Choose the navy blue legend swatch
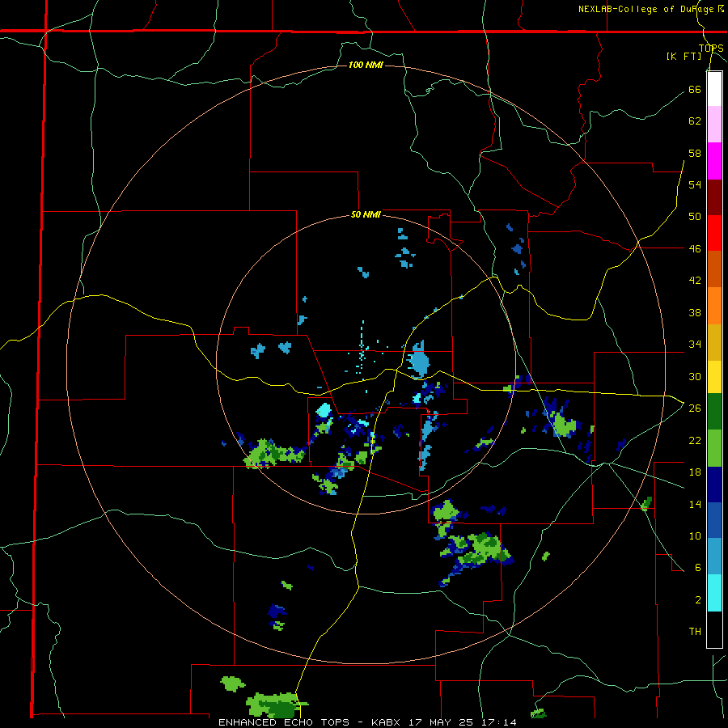The height and width of the screenshot is (728, 728). point(714,485)
